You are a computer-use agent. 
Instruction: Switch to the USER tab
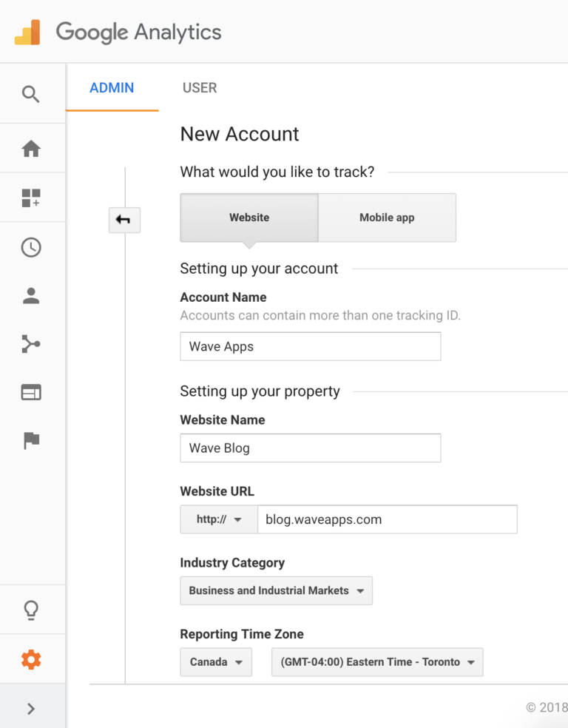200,88
